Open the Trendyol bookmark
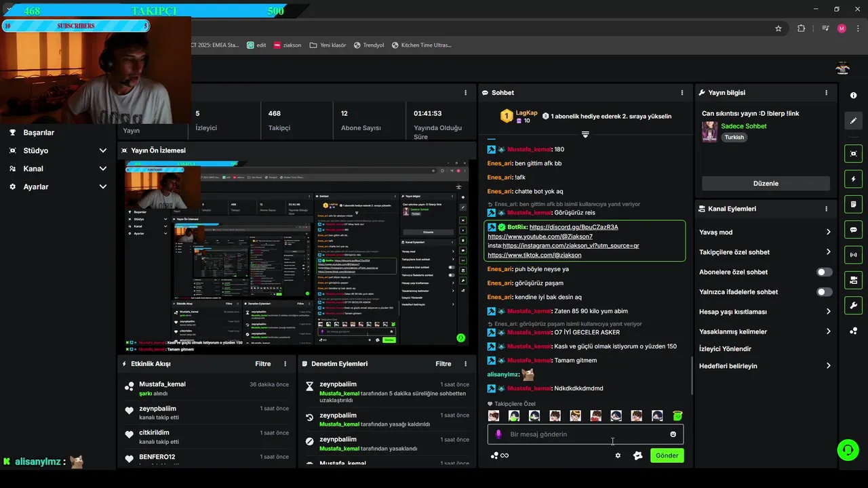The image size is (868, 488). [368, 45]
